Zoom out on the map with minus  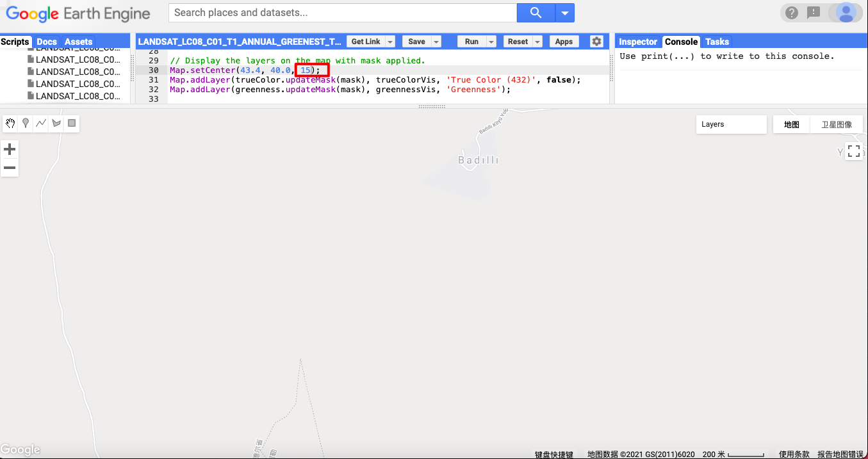[x=10, y=168]
